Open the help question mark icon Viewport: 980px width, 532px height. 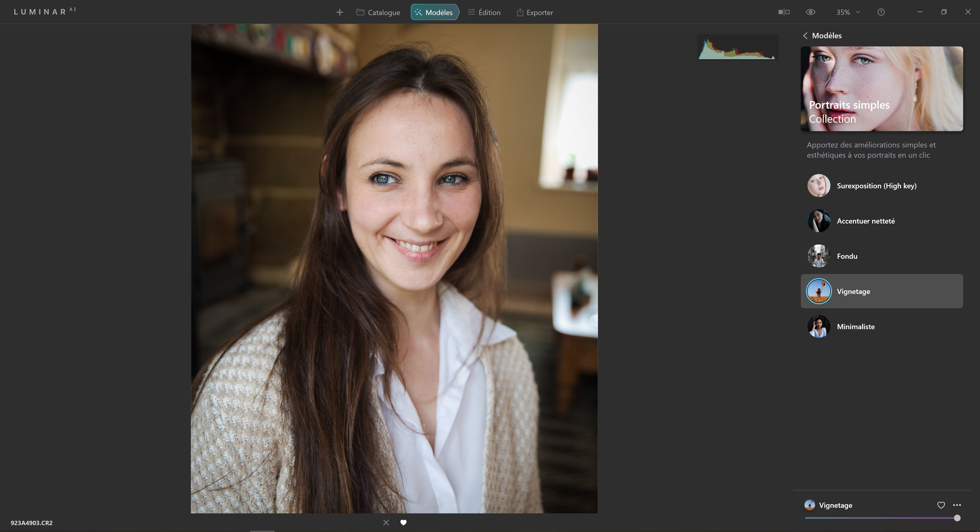pyautogui.click(x=881, y=12)
